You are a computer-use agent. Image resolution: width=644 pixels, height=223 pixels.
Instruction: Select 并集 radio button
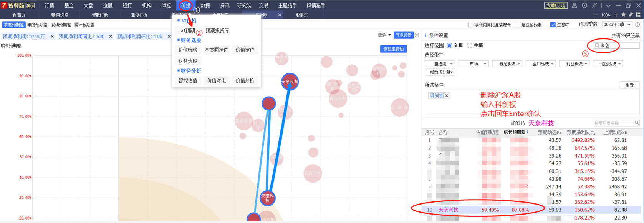[469, 45]
